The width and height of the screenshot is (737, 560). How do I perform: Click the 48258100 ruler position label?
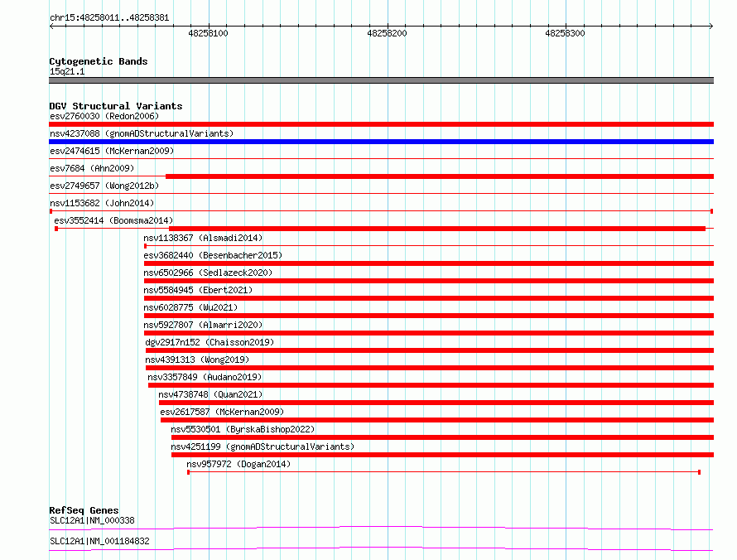click(208, 33)
